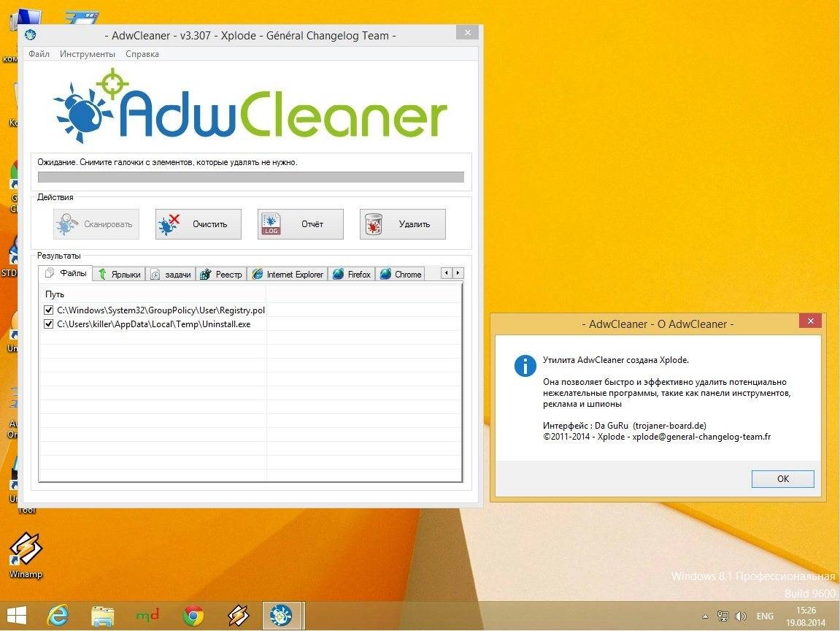Switch to the Реестр tab

[222, 275]
